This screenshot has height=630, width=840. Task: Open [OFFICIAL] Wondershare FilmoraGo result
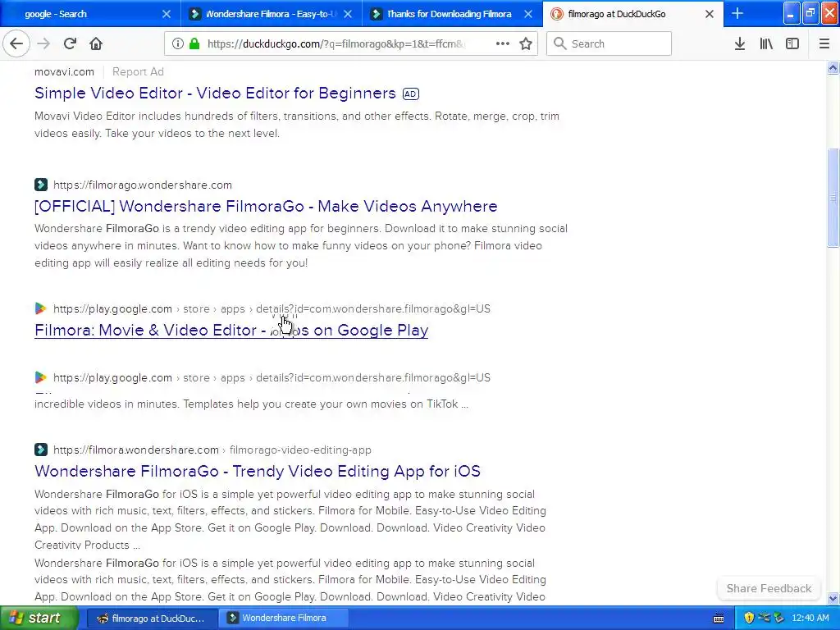click(266, 206)
